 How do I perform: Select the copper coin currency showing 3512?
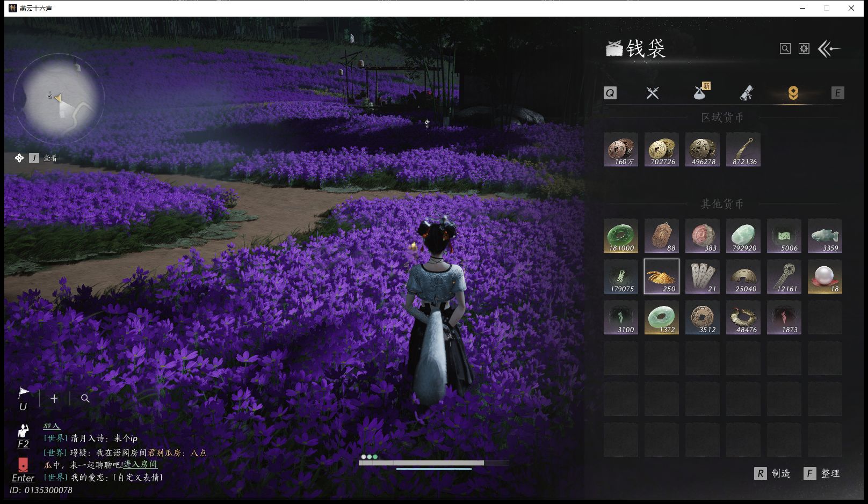coord(703,317)
